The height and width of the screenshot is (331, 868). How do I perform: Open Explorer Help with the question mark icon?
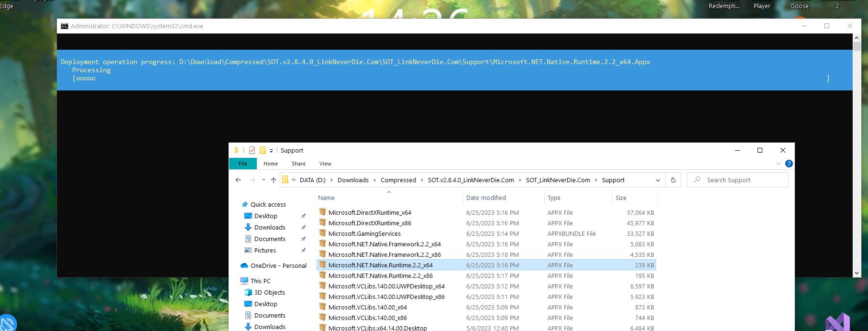[x=789, y=164]
